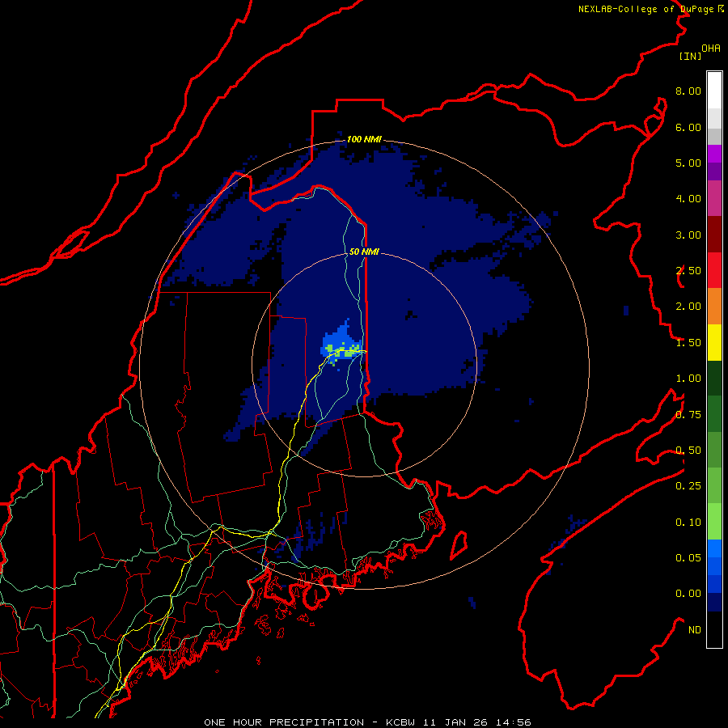Select the bright magenta legend swatch
This screenshot has width=728, height=728.
tap(714, 154)
